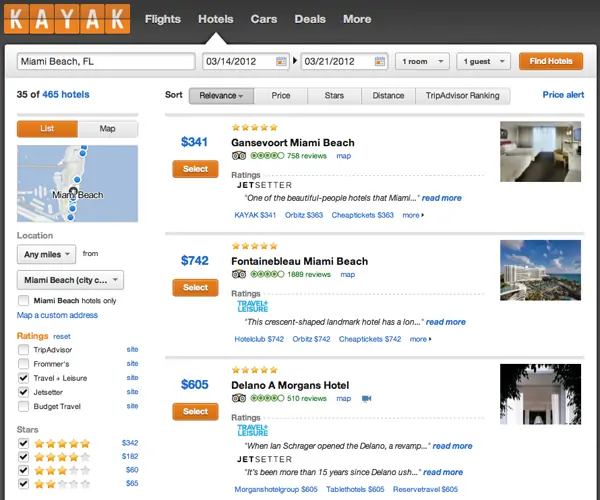
Task: Switch to Map view
Action: (x=108, y=129)
